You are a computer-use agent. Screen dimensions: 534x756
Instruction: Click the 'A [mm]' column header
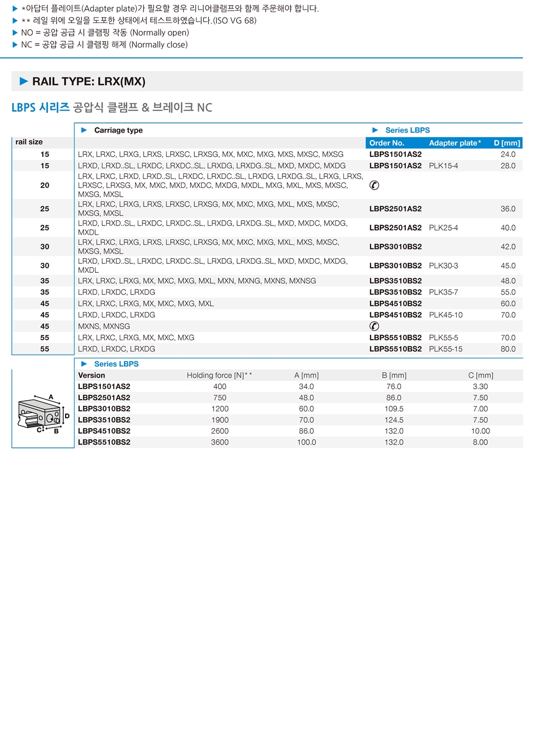click(307, 376)
